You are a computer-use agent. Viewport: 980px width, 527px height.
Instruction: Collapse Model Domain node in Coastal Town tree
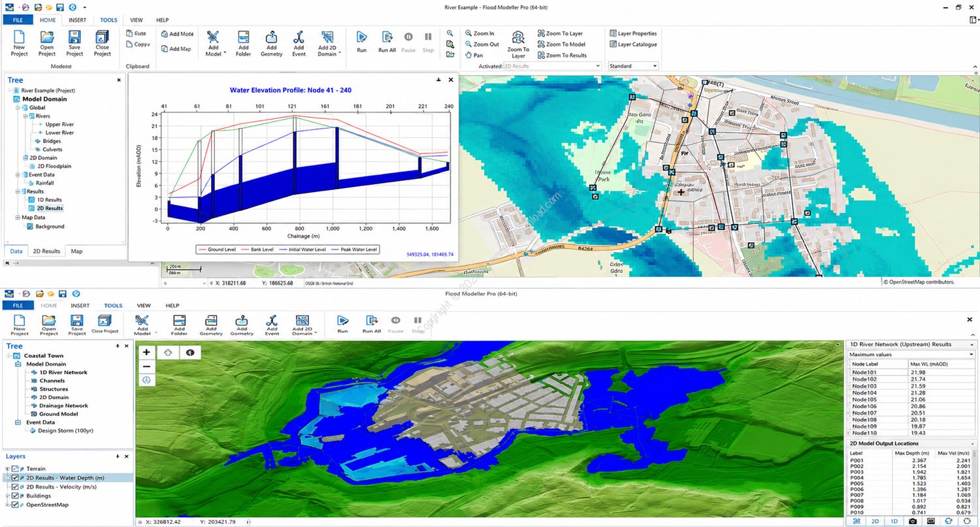17,364
